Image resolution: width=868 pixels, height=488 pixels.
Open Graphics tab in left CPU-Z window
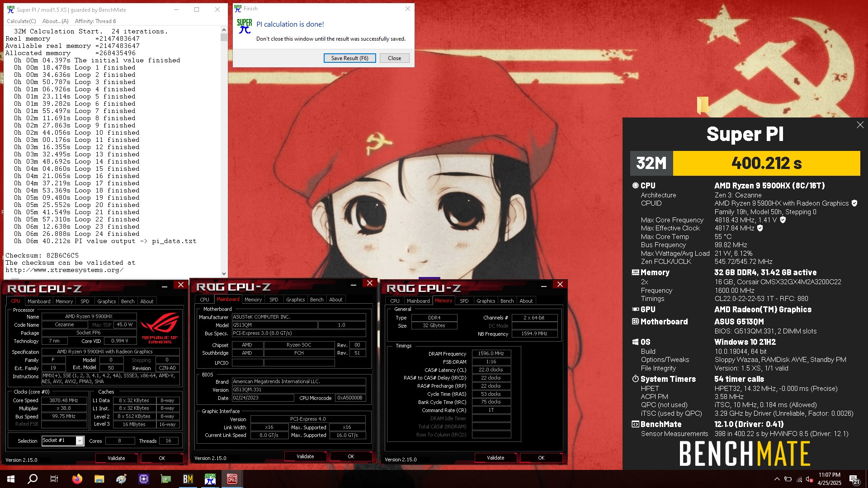tap(107, 301)
